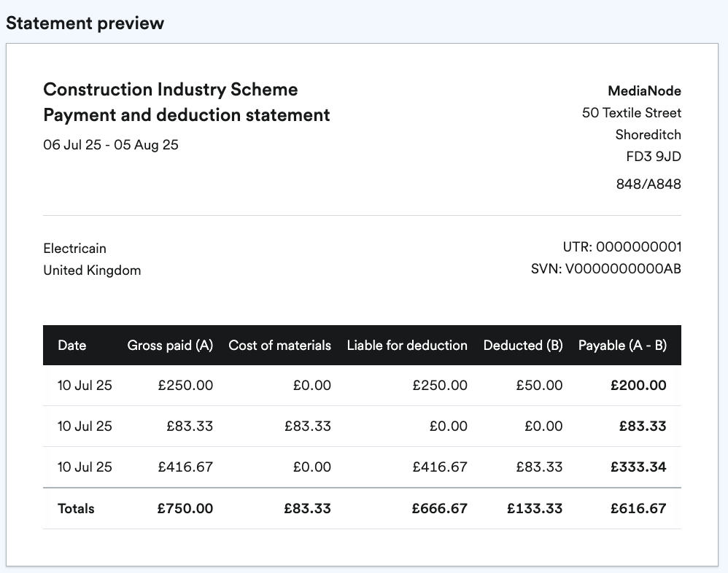Select the UTR: 0000000001 value
728x573 pixels.
[622, 247]
